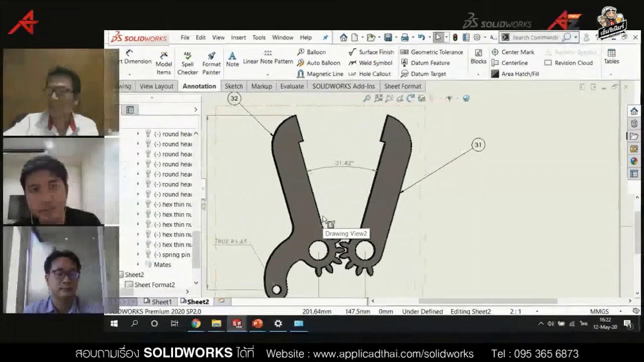Open the Tables tool

[611, 57]
